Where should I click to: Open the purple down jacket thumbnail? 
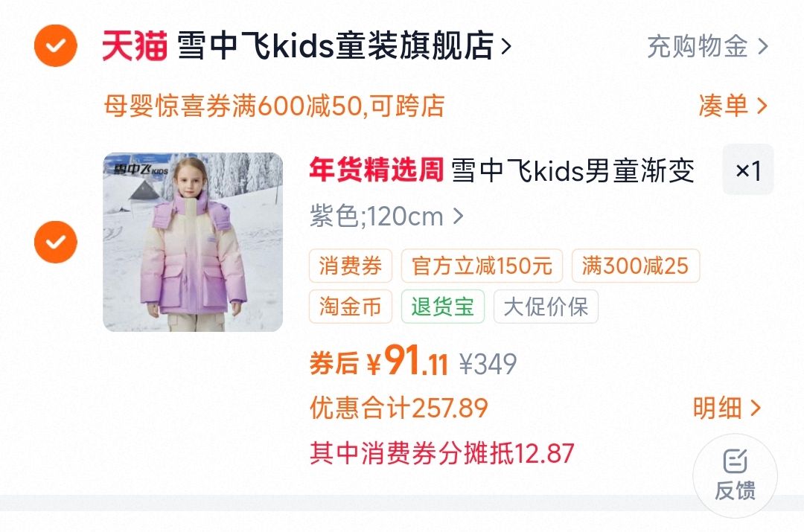[193, 242]
